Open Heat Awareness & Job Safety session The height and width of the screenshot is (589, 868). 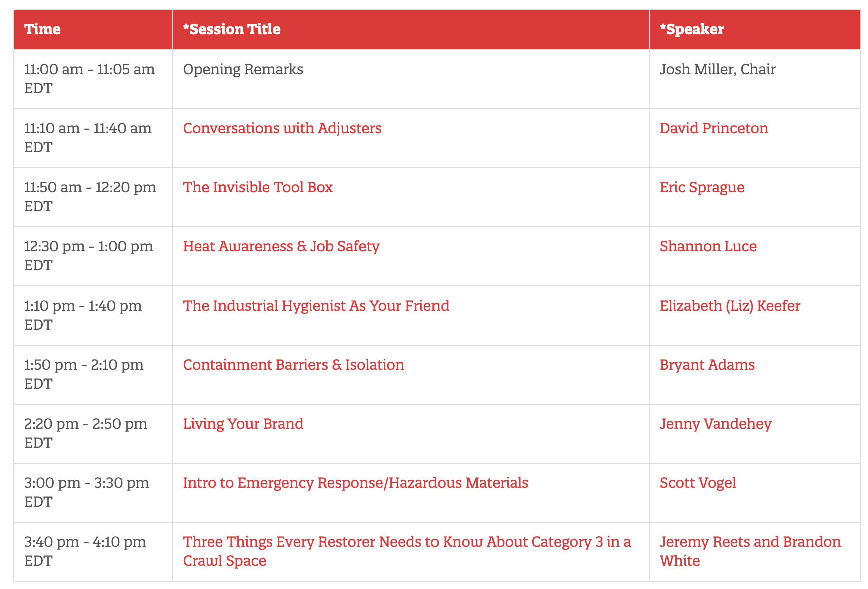(281, 246)
